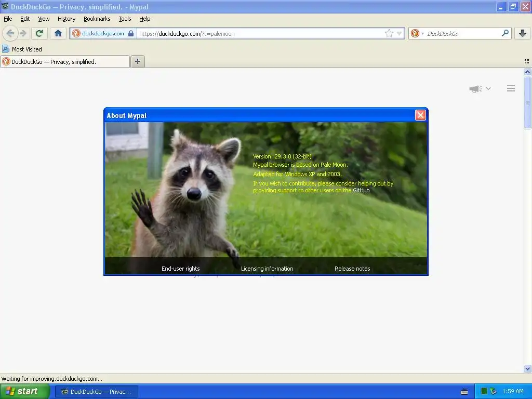The width and height of the screenshot is (532, 399).
Task: Open the Downloads arrow button
Action: (x=523, y=33)
